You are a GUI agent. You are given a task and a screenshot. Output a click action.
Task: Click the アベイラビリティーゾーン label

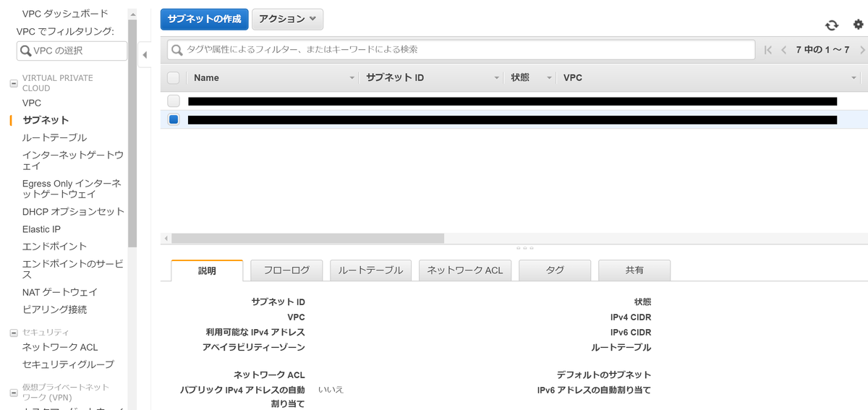(x=254, y=347)
